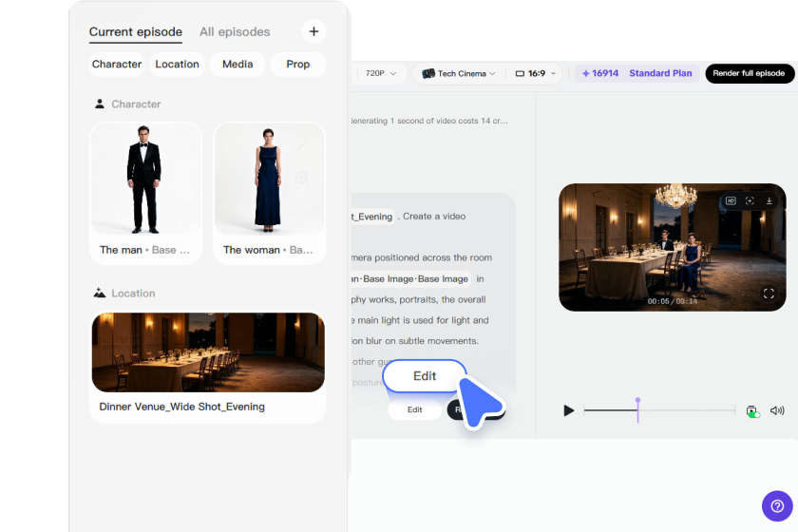Click the Character section person icon

tap(99, 104)
